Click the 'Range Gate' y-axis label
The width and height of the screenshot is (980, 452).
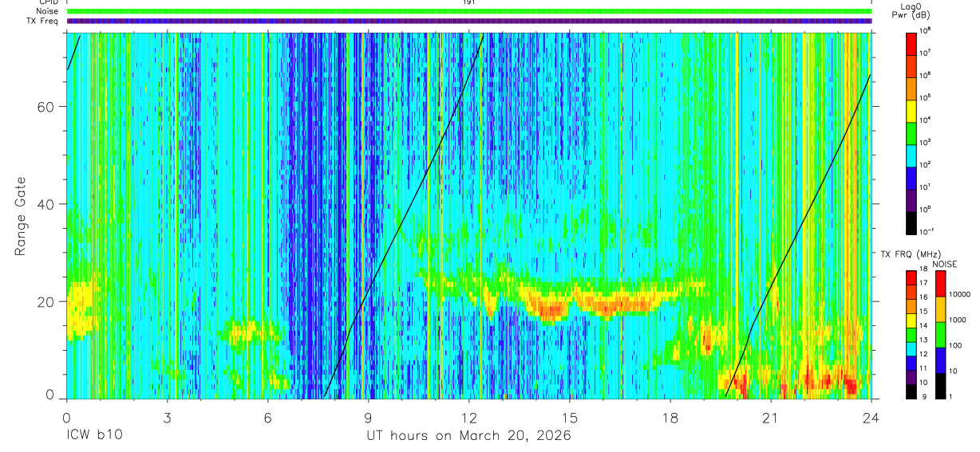(x=22, y=216)
